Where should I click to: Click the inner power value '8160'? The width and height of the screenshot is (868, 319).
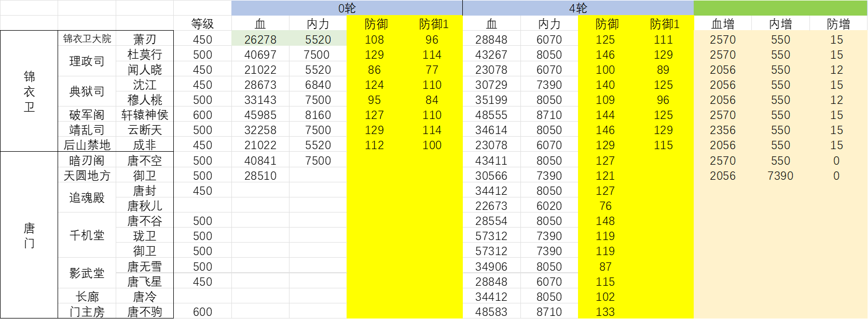(318, 115)
